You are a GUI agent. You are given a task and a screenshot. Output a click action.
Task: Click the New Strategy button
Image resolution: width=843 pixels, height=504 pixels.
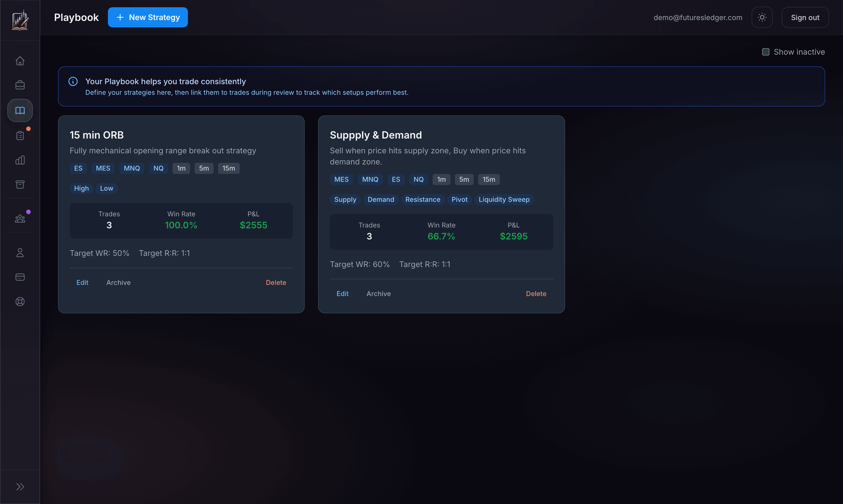pyautogui.click(x=148, y=17)
